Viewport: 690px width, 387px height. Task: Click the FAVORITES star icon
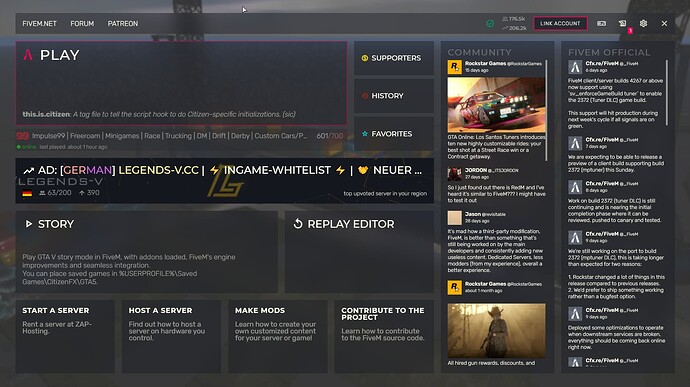365,134
